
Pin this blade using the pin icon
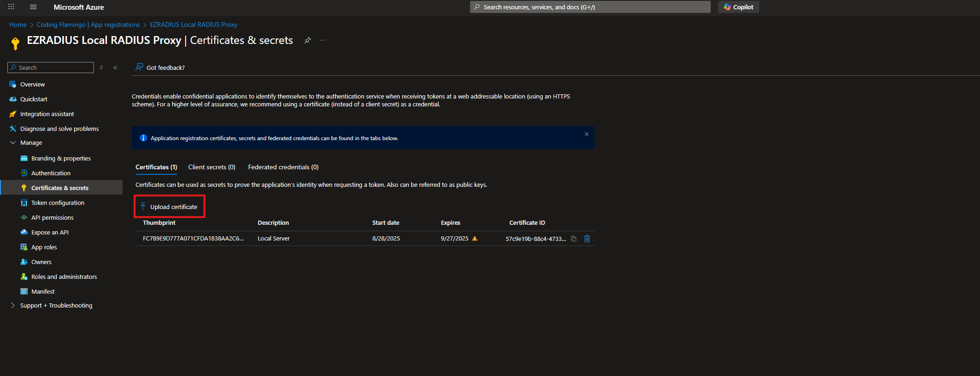[x=307, y=40]
